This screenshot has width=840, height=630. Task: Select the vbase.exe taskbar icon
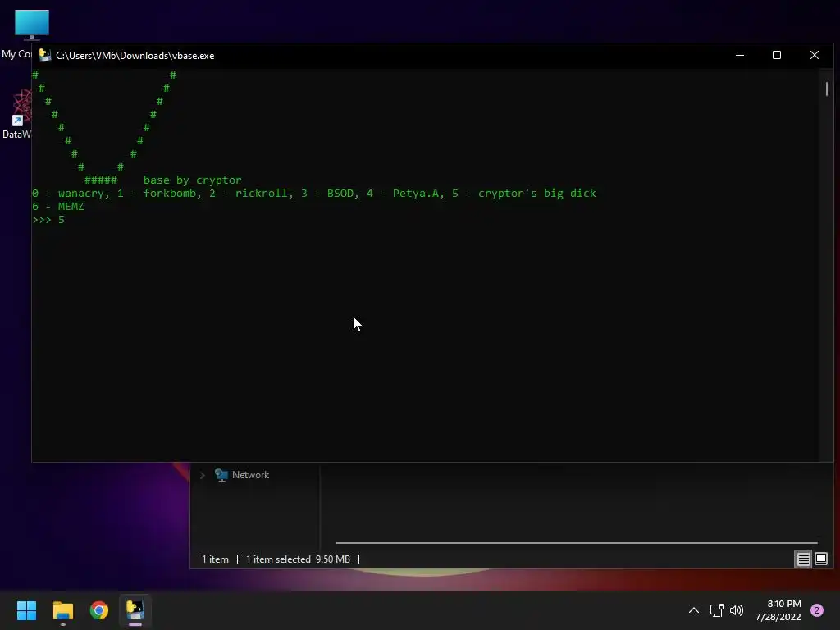pos(135,610)
